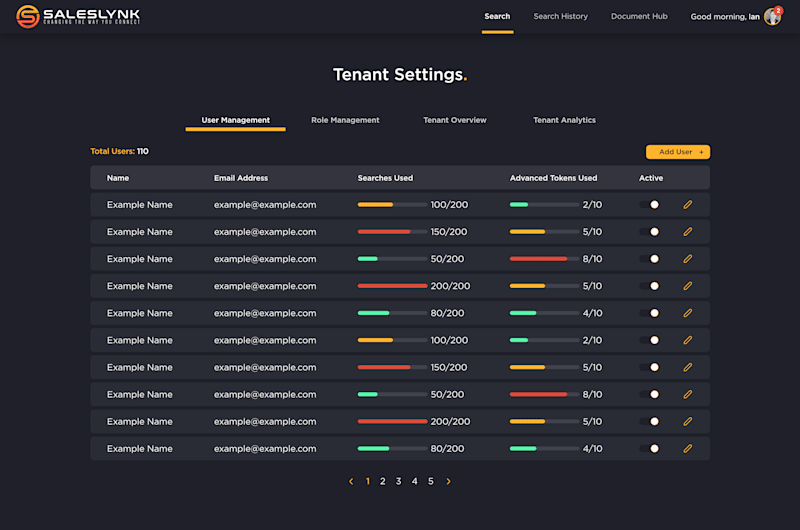The height and width of the screenshot is (530, 800).
Task: Open Document Hub in top navigation
Action: (639, 16)
